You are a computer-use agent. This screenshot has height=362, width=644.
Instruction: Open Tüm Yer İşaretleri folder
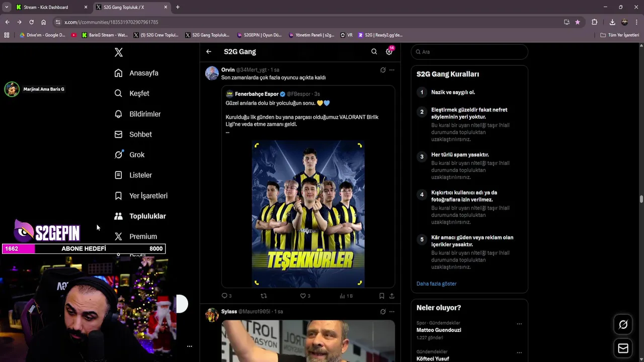[620, 35]
